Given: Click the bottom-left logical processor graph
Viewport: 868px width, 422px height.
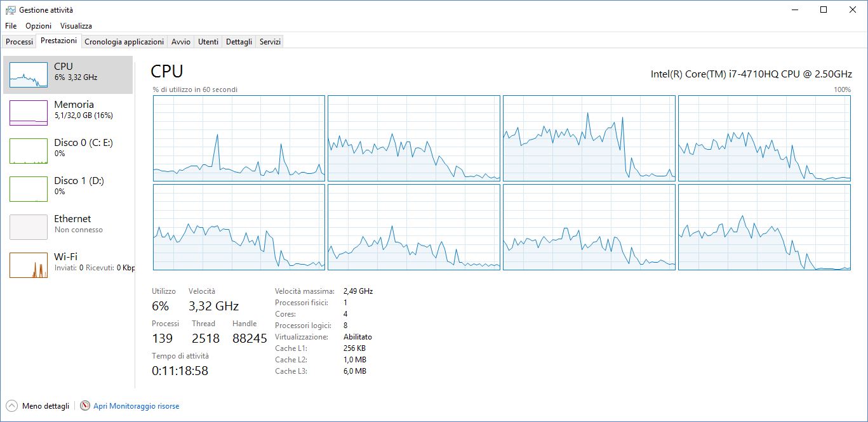Looking at the screenshot, I should (239, 227).
